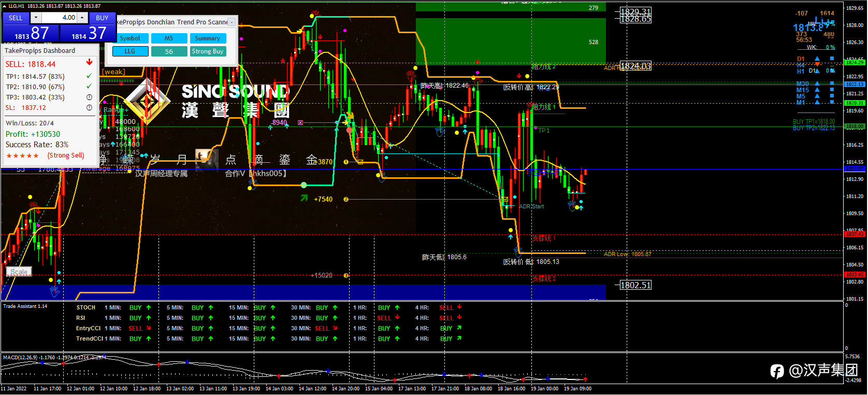Screen dimensions: 868x395
Task: Click the M30 up triangle indicator
Action: tap(817, 83)
